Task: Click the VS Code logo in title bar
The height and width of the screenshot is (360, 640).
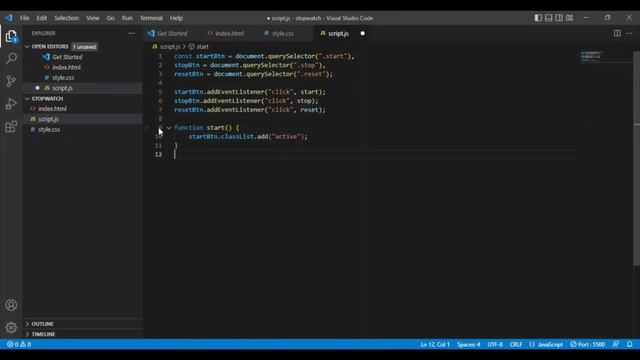Action: pyautogui.click(x=9, y=18)
